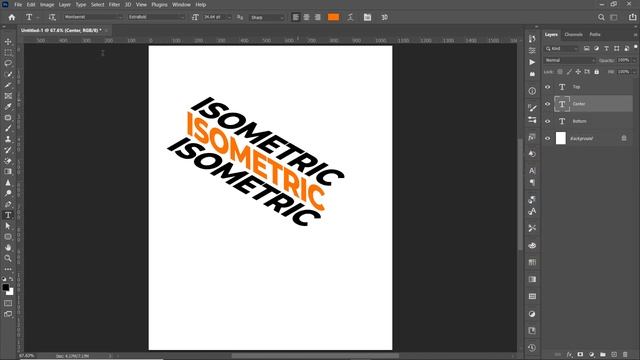The width and height of the screenshot is (640, 360).
Task: Go to the Home screen icon
Action: click(x=12, y=17)
